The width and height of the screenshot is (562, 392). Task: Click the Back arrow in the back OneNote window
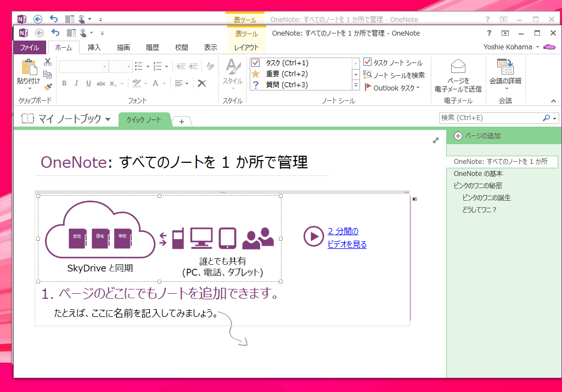38,19
